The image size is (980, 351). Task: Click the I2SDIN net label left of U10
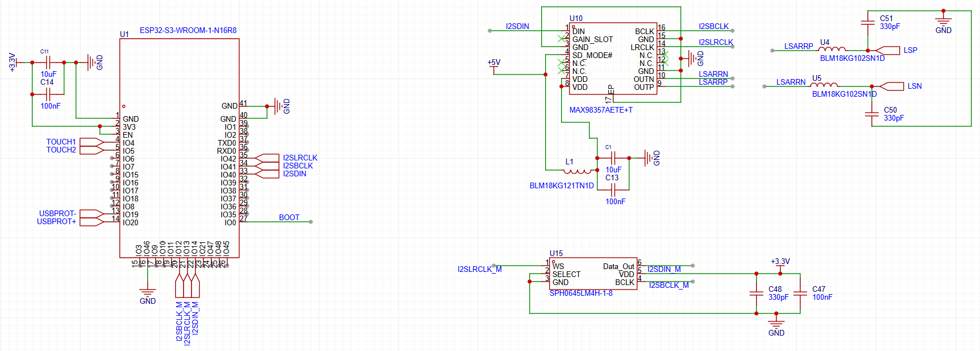tap(517, 26)
